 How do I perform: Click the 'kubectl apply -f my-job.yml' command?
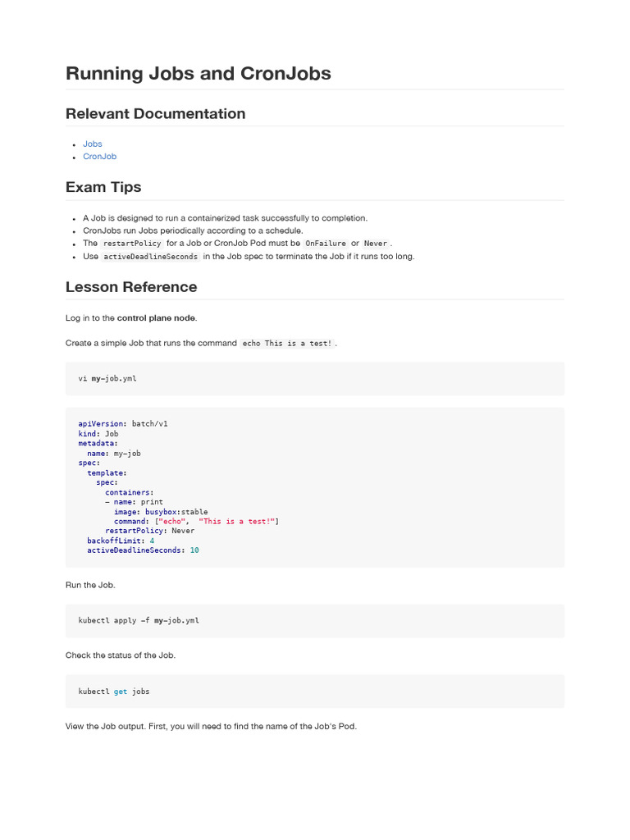click(x=139, y=621)
